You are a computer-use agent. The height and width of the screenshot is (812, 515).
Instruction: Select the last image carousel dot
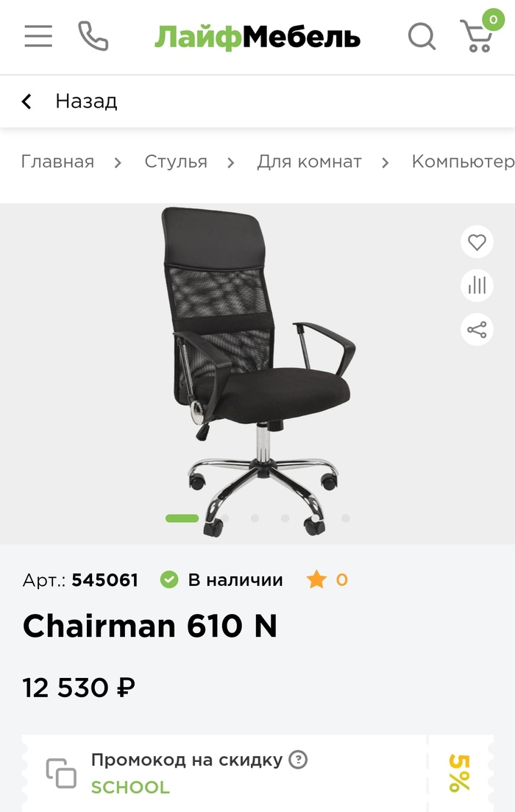[x=346, y=518]
